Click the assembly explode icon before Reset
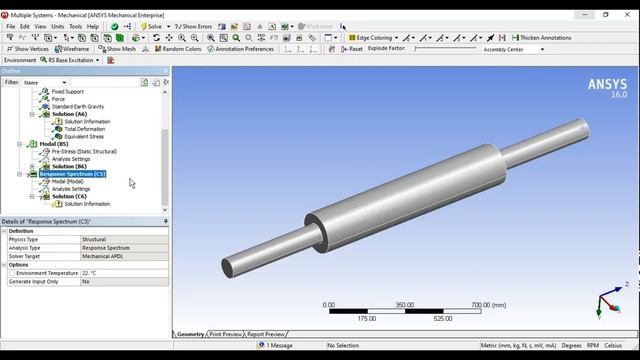640x360 pixels. (x=332, y=49)
